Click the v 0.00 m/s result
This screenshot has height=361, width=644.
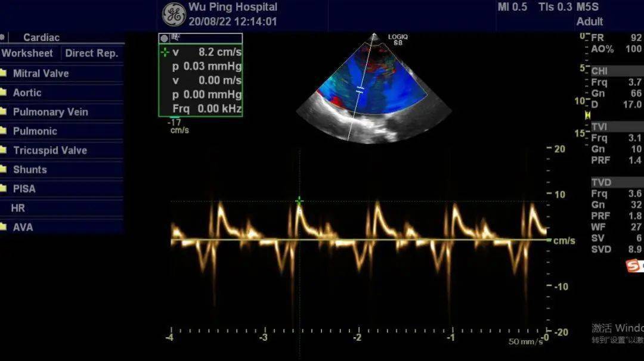pyautogui.click(x=206, y=80)
